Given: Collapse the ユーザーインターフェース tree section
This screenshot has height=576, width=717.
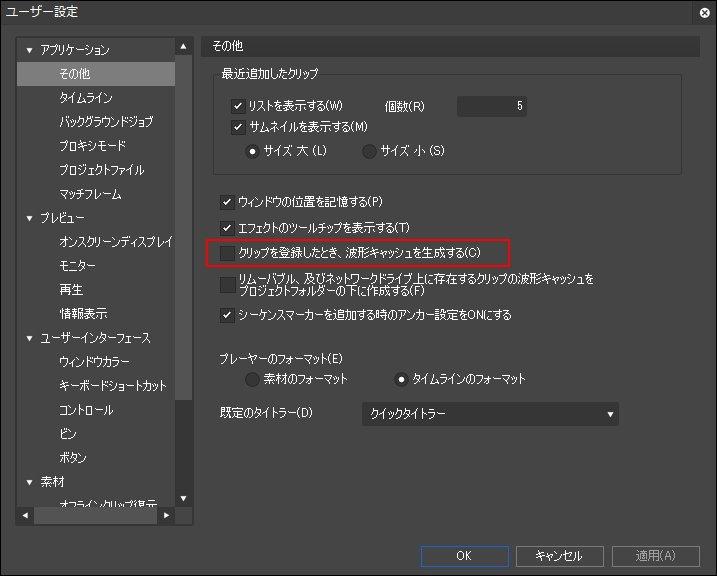Looking at the screenshot, I should [30, 338].
